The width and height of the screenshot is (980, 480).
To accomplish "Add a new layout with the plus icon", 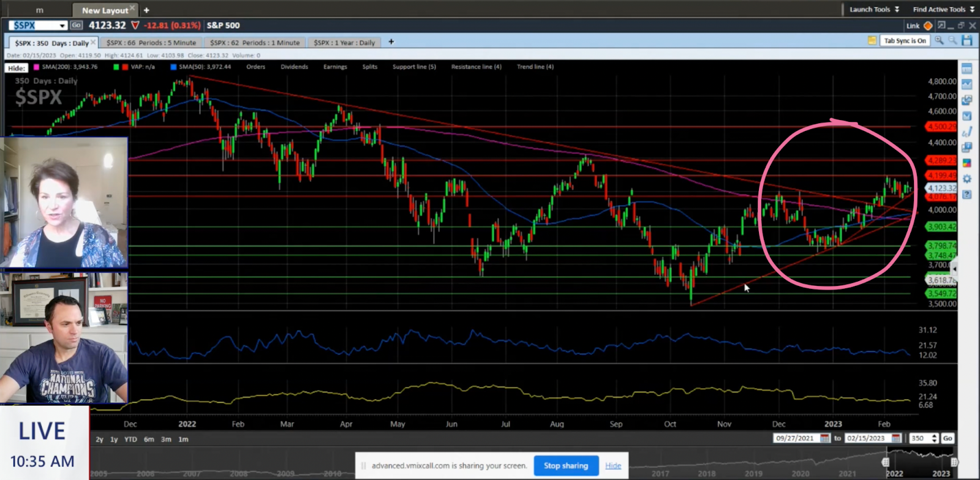I will click(x=146, y=10).
